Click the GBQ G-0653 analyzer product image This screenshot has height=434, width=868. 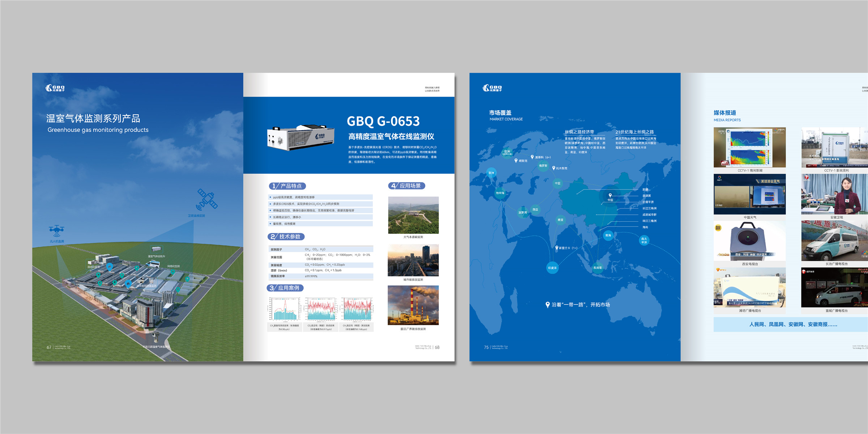[301, 138]
